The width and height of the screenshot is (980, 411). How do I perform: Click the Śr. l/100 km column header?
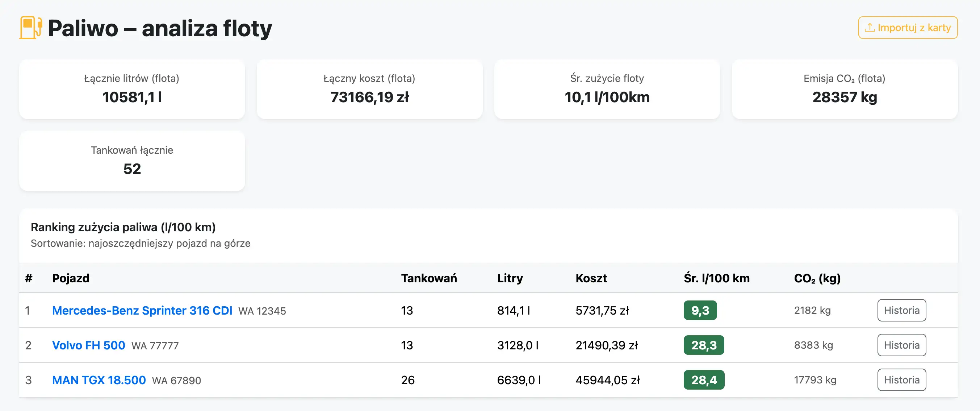click(717, 278)
